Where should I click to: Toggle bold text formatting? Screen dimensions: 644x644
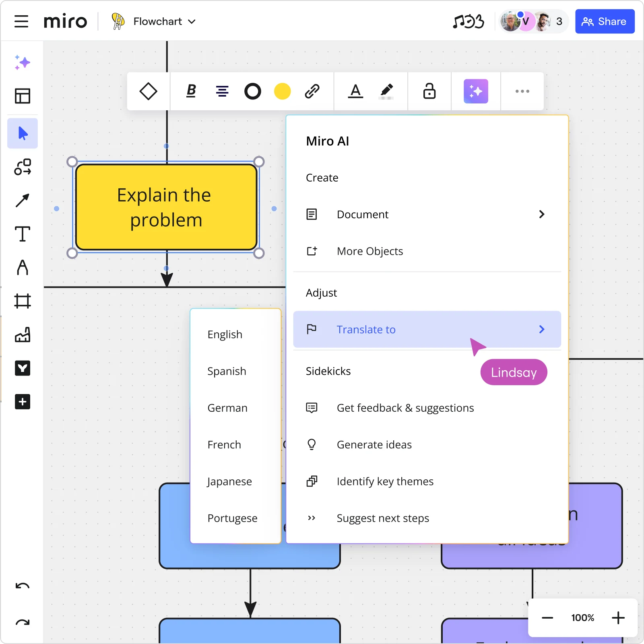tap(191, 91)
